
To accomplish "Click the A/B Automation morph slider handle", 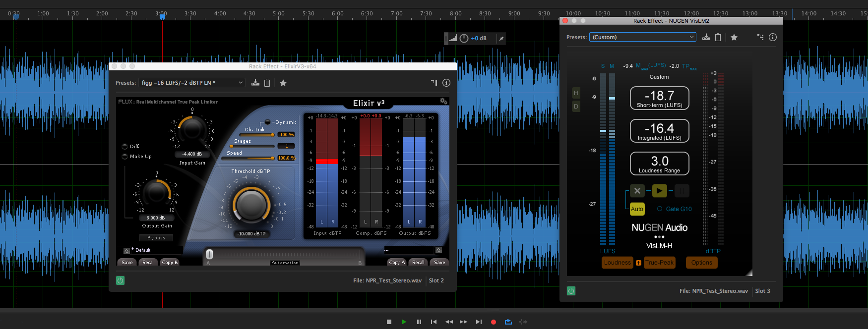I will point(209,254).
